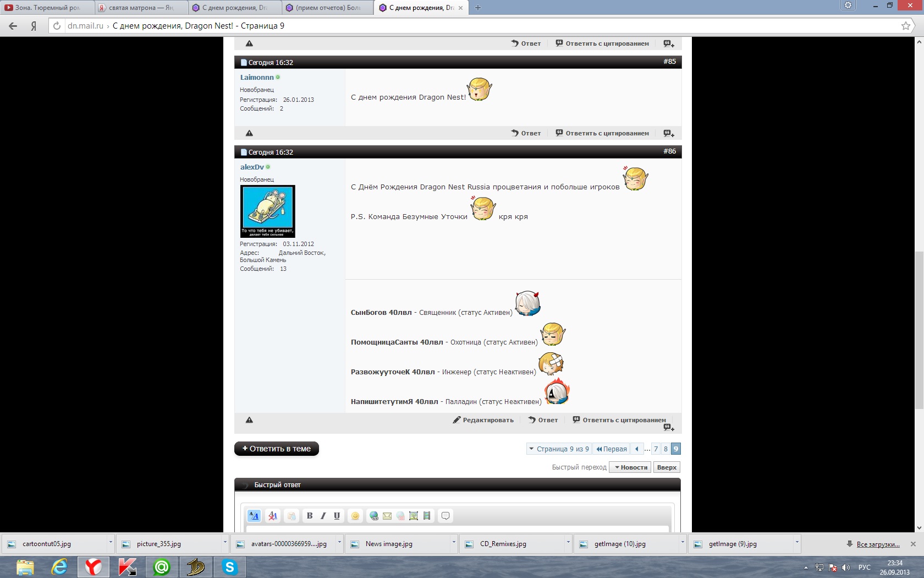Report post #86 via warning triangle icon
Screen dimensions: 924x578
tap(249, 420)
